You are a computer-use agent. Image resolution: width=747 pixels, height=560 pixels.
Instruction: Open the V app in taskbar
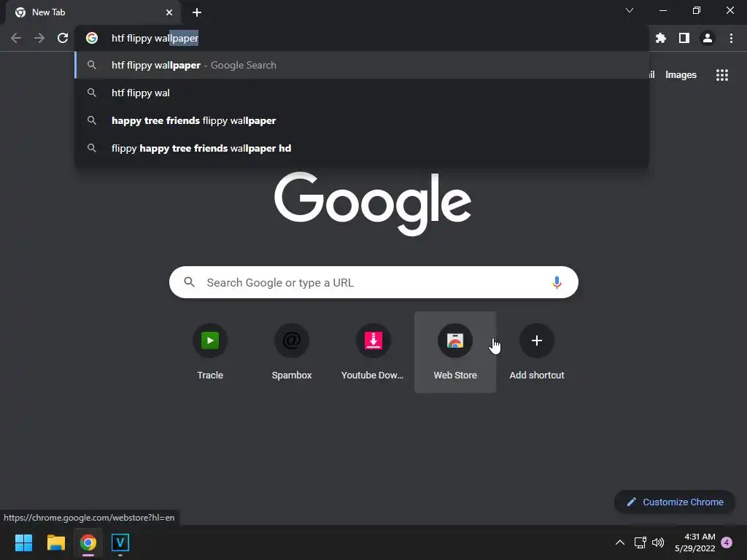(120, 542)
